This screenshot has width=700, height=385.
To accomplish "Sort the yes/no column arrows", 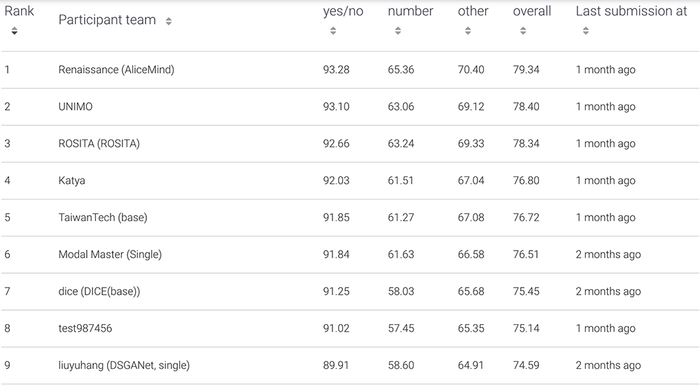I will [333, 31].
